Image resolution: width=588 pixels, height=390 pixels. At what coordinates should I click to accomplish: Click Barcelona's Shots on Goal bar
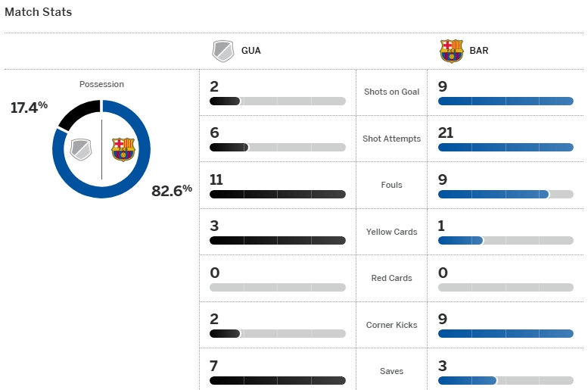coord(506,101)
